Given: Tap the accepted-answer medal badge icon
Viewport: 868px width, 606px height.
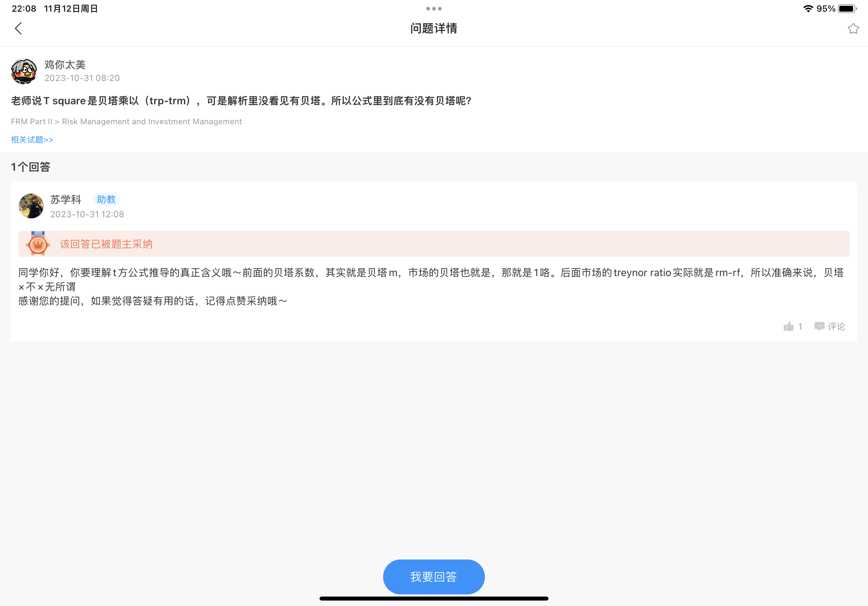Looking at the screenshot, I should coord(38,244).
